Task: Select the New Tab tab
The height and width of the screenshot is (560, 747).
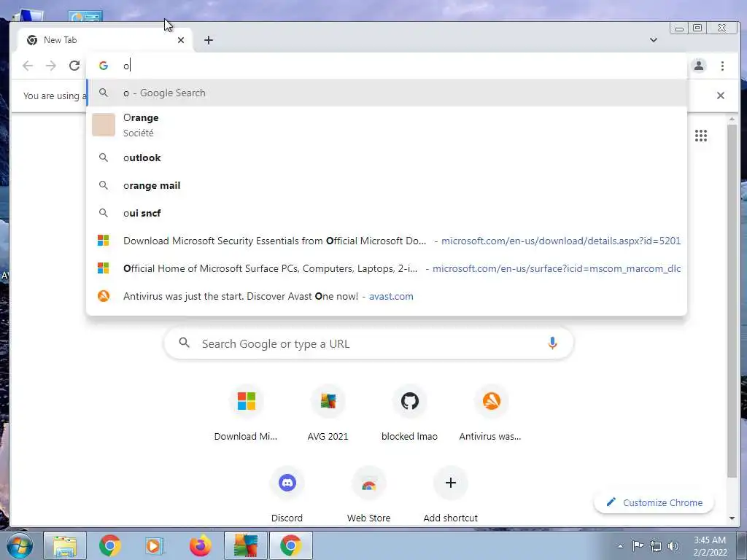Action: tap(105, 40)
